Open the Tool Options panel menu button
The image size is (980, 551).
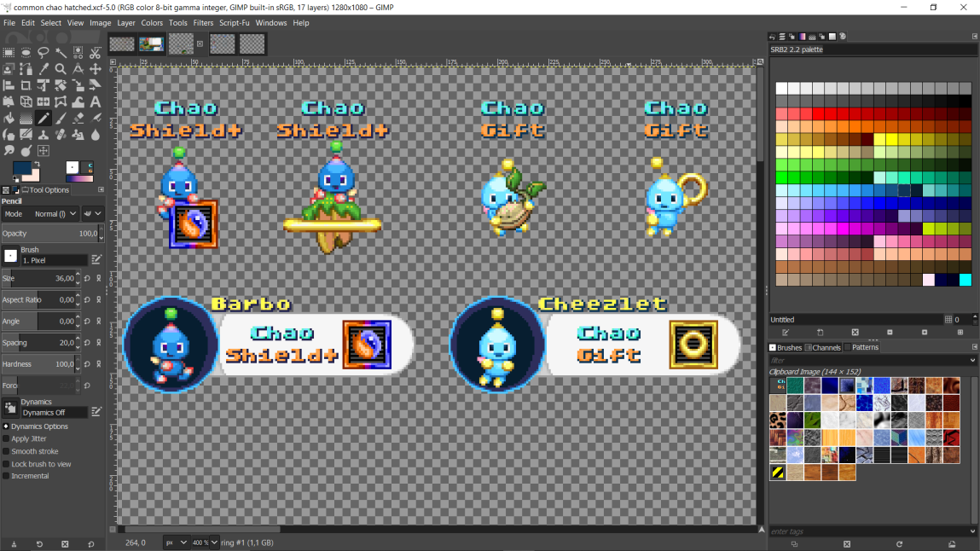click(x=101, y=189)
